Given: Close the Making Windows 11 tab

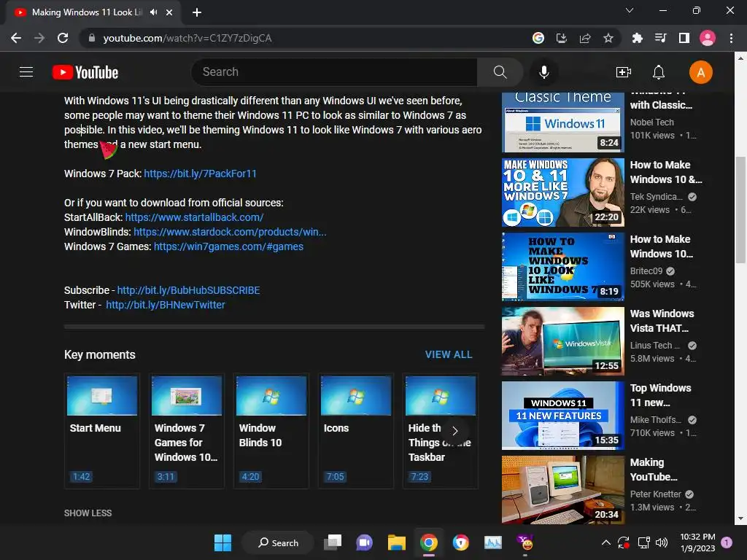Looking at the screenshot, I should (169, 12).
